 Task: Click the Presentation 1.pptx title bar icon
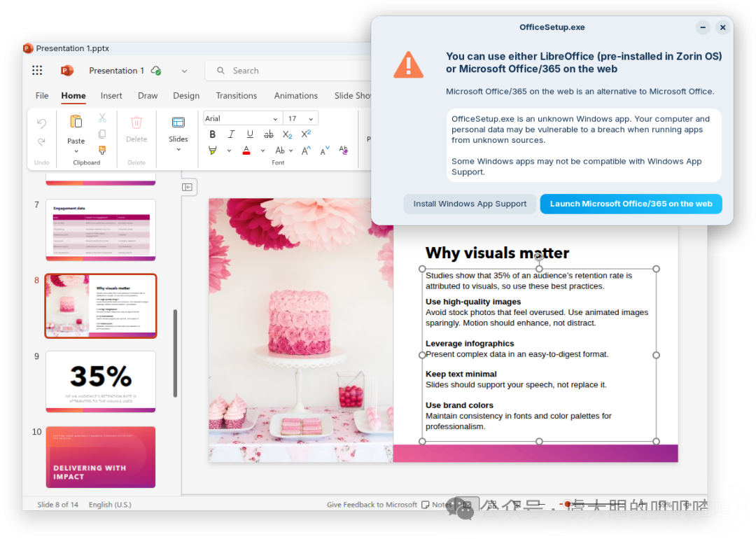coord(28,48)
